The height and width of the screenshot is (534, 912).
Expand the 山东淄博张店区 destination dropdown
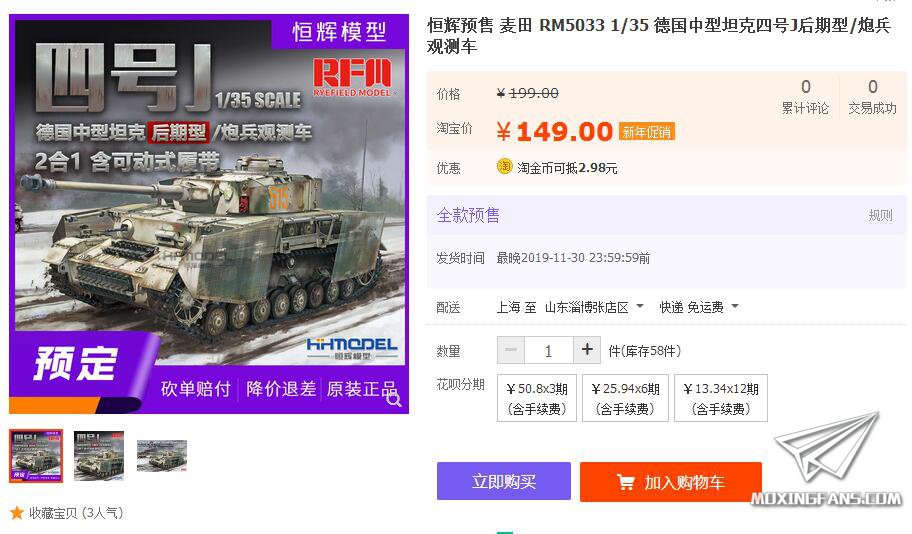[594, 307]
